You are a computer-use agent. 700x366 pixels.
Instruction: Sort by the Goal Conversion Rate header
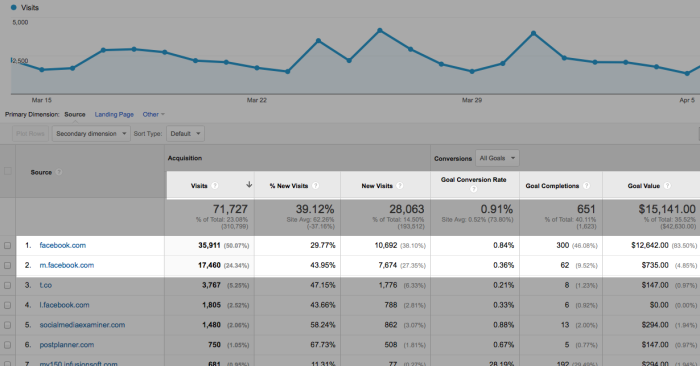pyautogui.click(x=474, y=179)
